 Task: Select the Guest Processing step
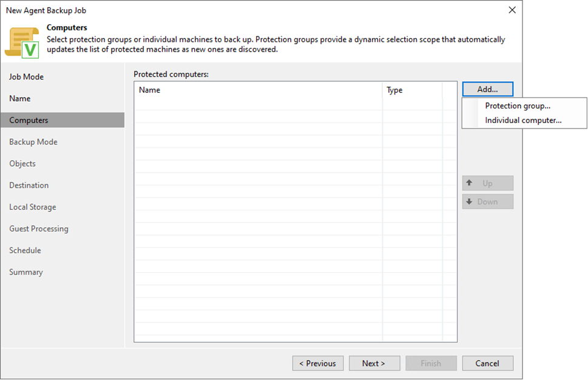pyautogui.click(x=39, y=228)
